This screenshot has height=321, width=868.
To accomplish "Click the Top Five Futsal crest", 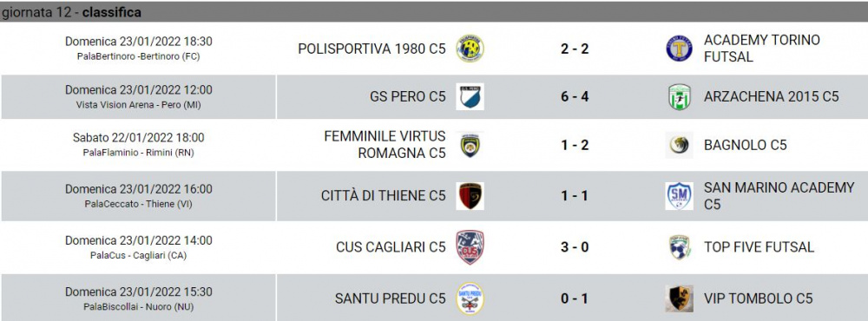I will click(679, 247).
